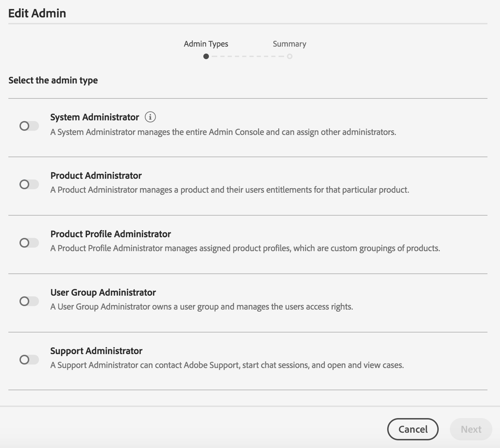
Task: Select the Admin Types step label
Action: (x=206, y=44)
